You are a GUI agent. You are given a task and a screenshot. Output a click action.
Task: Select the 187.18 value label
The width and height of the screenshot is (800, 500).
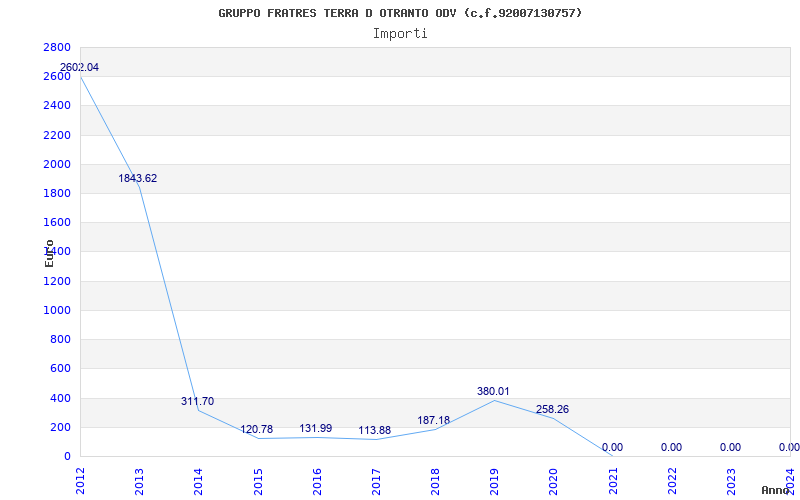[x=434, y=420]
